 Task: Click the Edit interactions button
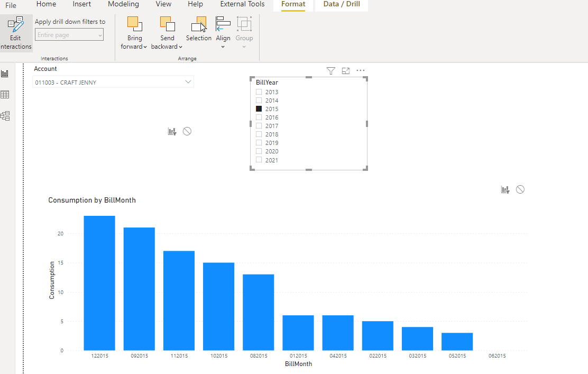(x=16, y=33)
